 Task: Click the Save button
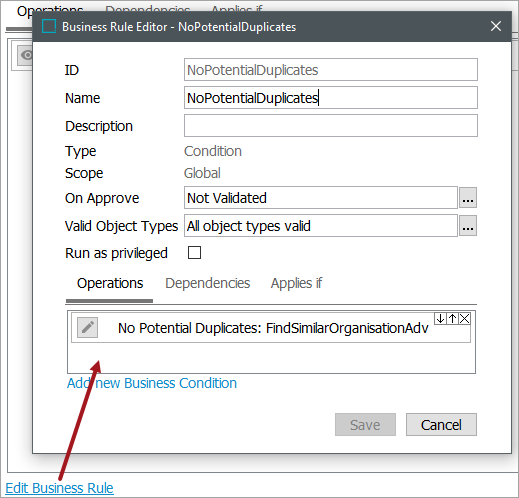[x=365, y=425]
